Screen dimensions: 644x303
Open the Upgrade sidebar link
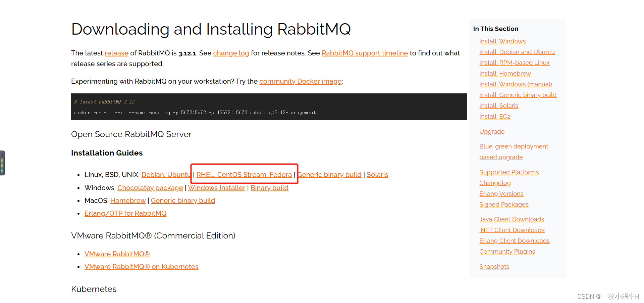point(492,132)
